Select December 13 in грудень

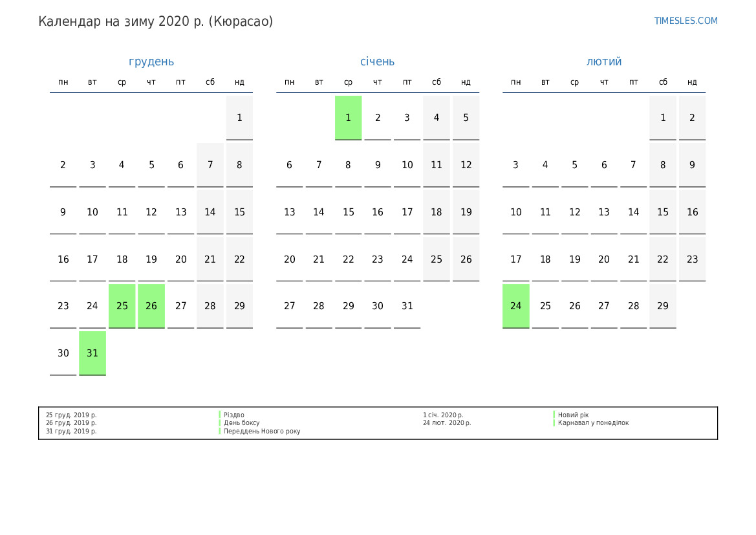click(181, 212)
